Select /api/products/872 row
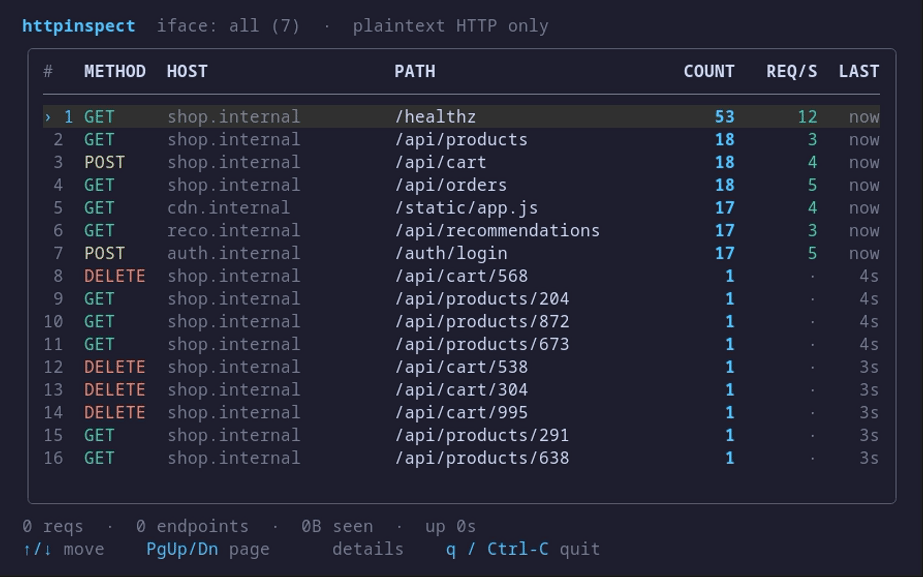This screenshot has height=577, width=923. [x=462, y=321]
